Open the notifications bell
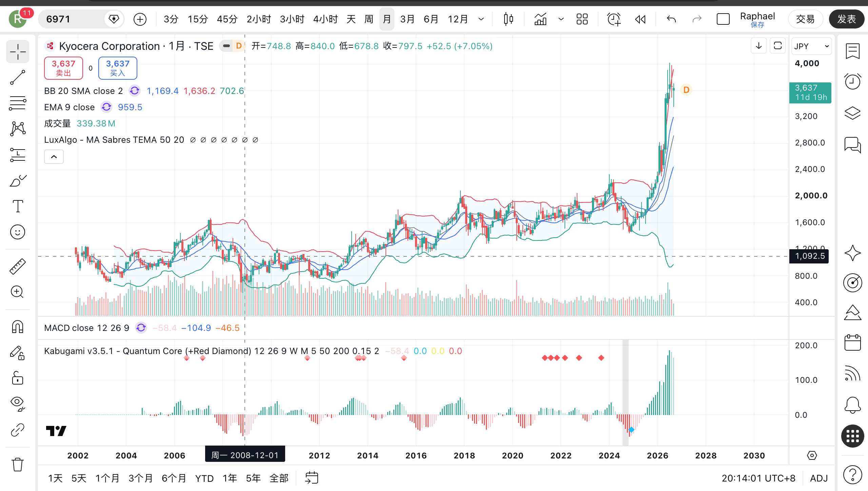The height and width of the screenshot is (491, 868). point(852,405)
